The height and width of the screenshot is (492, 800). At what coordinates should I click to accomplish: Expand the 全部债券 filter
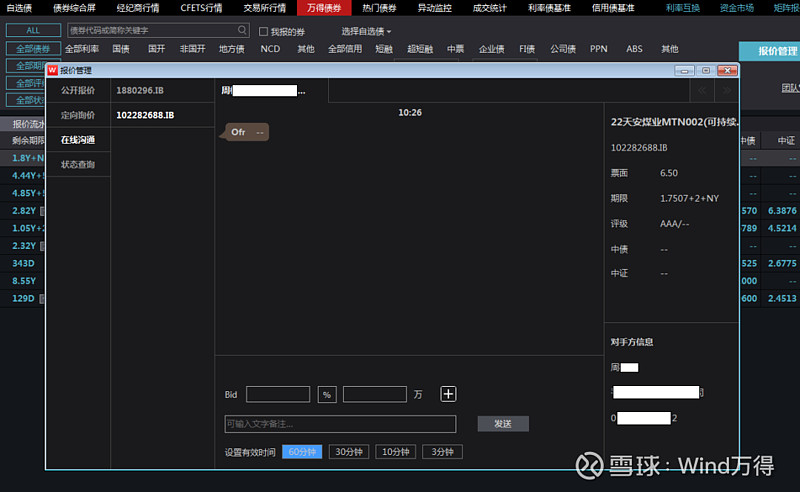point(33,49)
